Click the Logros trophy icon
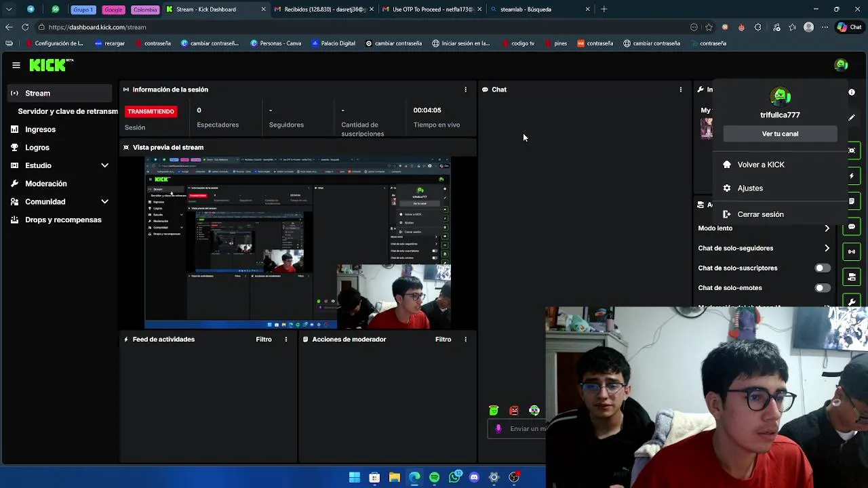868x488 pixels. pyautogui.click(x=14, y=147)
